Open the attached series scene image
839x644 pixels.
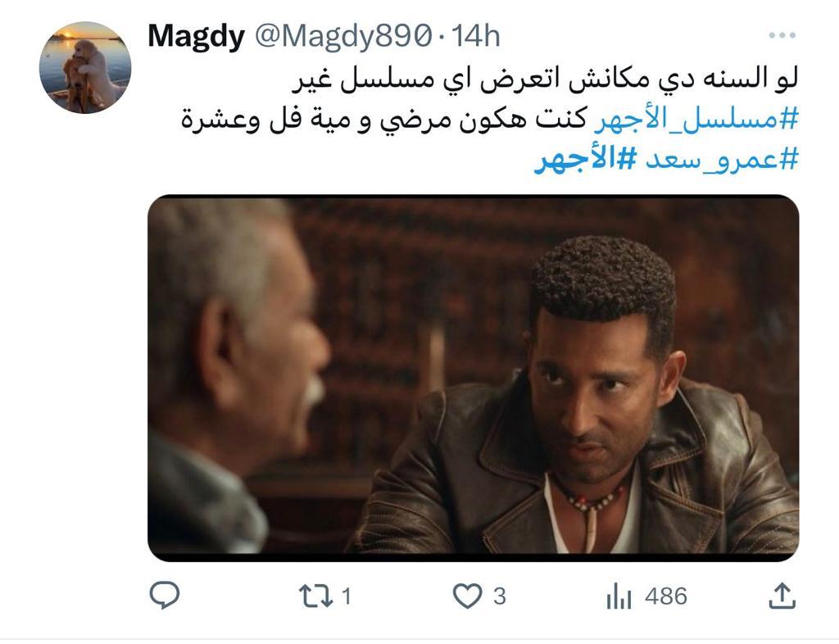point(473,379)
